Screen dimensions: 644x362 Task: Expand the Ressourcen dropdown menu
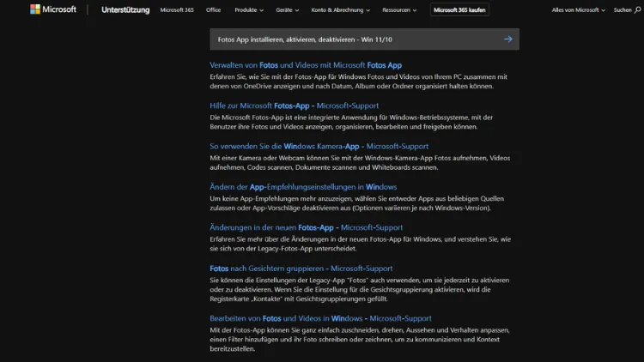399,9
